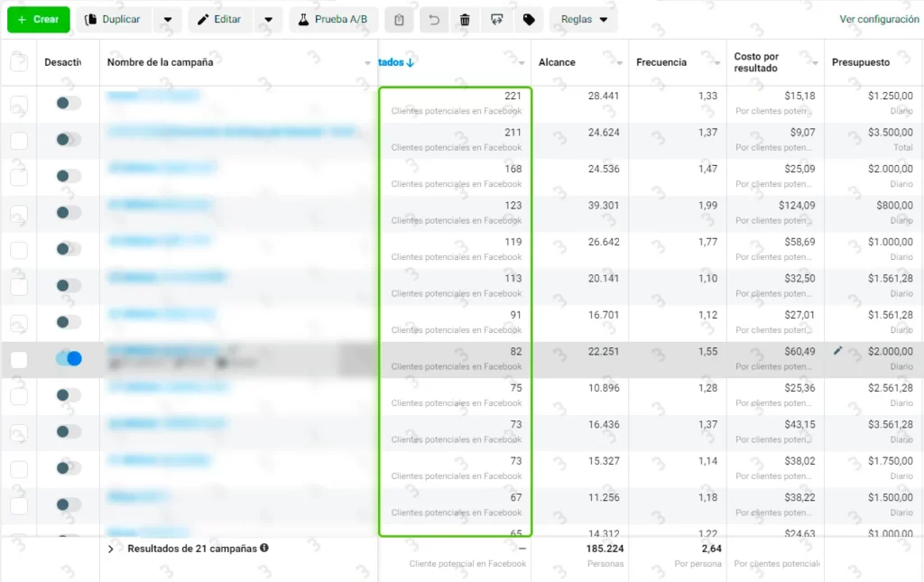Start a Prueba A/B test

333,19
